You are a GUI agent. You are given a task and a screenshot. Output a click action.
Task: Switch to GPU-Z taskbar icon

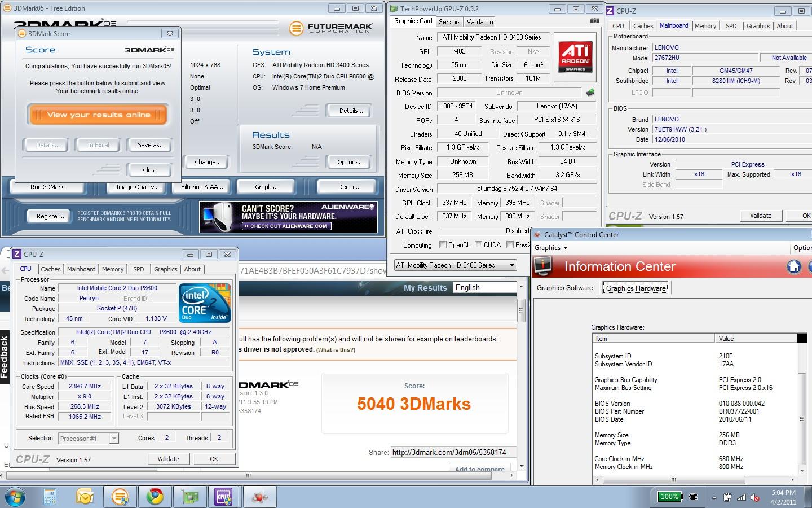(190, 497)
